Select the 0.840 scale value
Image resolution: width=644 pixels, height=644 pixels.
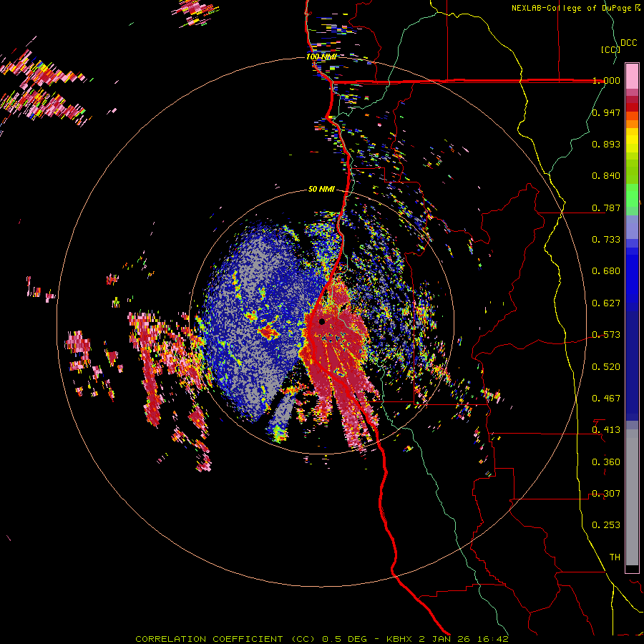(606, 176)
